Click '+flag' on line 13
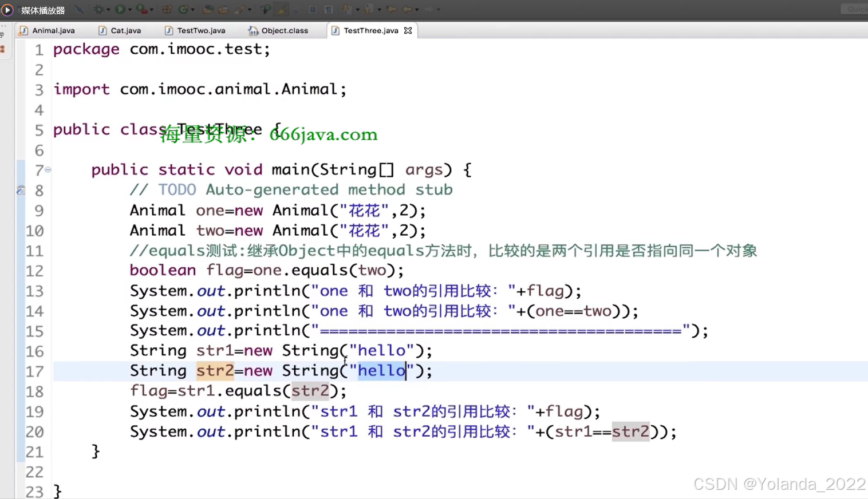Image resolution: width=868 pixels, height=499 pixels. pos(540,291)
